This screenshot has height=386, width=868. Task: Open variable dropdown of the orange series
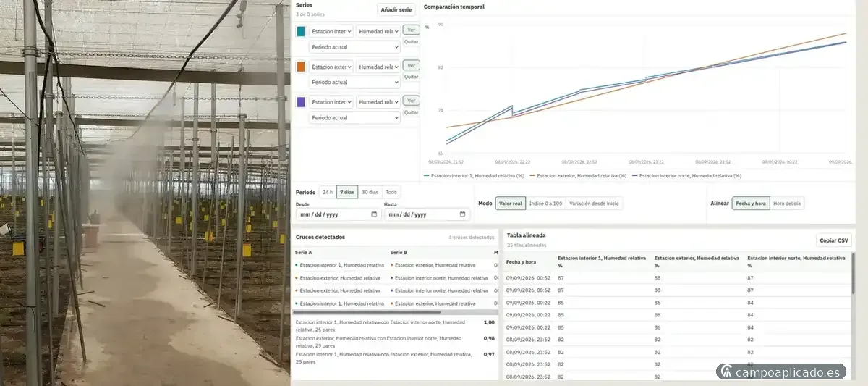[378, 67]
